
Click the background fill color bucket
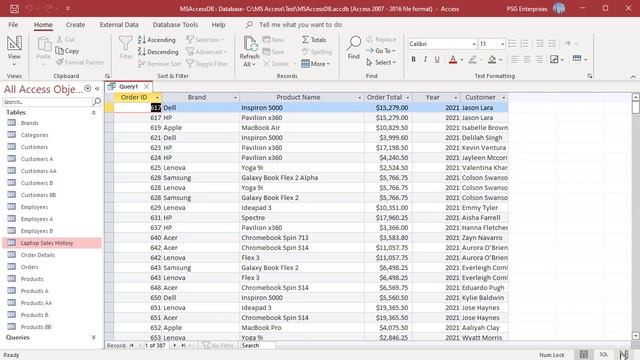tap(492, 60)
